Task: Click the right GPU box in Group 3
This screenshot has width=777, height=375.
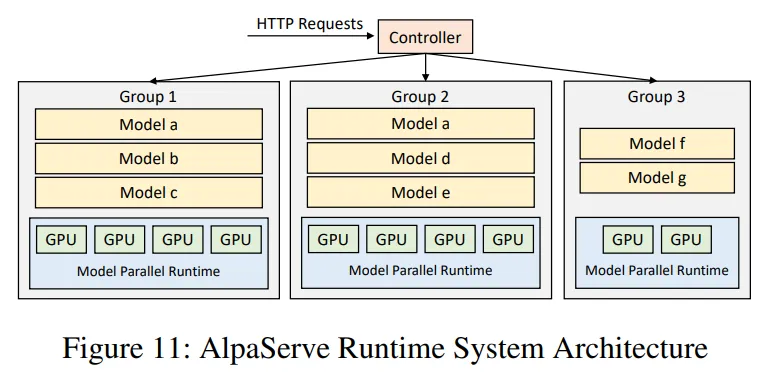Action: pyautogui.click(x=686, y=239)
